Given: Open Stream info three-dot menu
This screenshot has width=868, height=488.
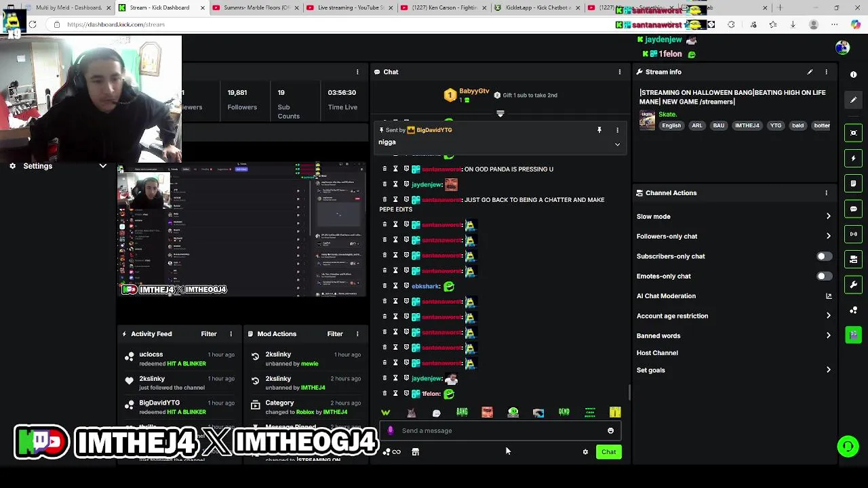Looking at the screenshot, I should click(826, 72).
